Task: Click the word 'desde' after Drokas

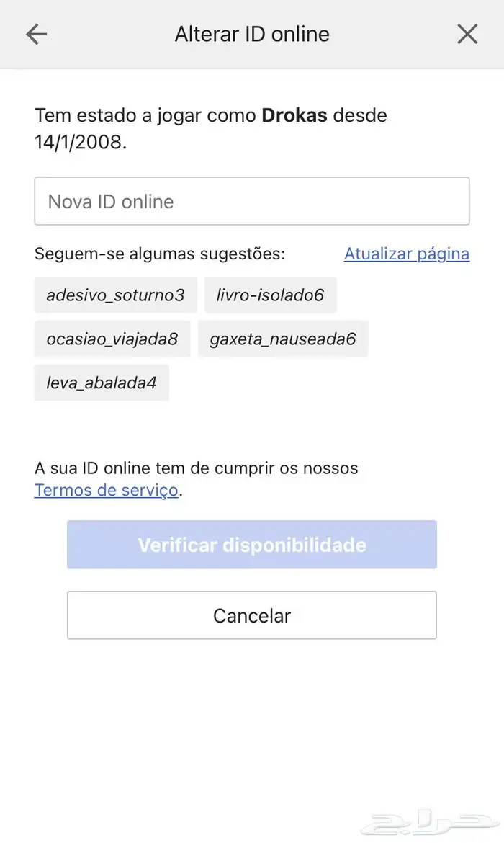Action: pos(360,115)
